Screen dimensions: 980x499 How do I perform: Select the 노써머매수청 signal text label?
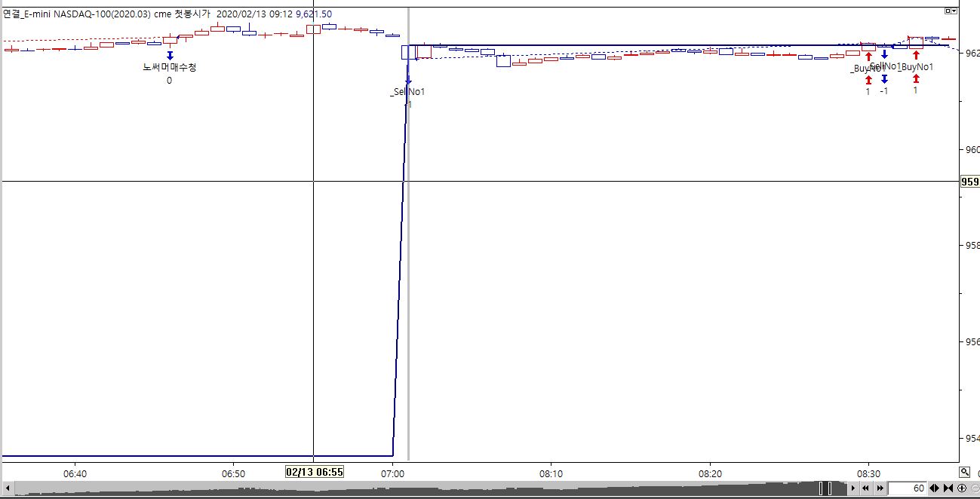(x=169, y=67)
